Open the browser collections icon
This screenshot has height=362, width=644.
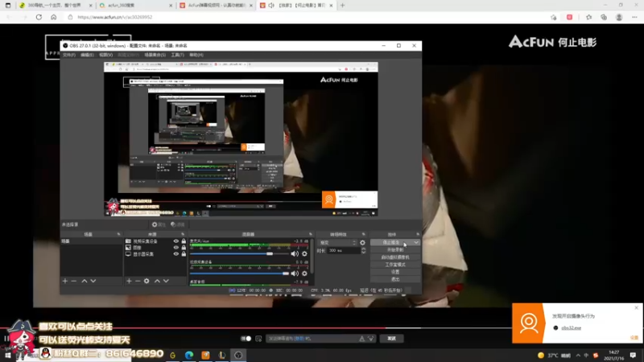pyautogui.click(x=604, y=17)
